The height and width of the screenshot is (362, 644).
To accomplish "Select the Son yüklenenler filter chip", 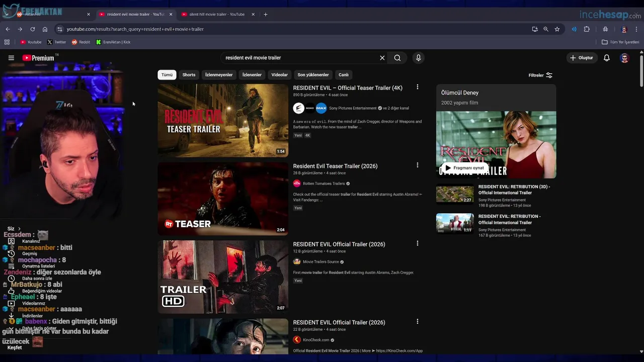I will pyautogui.click(x=313, y=75).
